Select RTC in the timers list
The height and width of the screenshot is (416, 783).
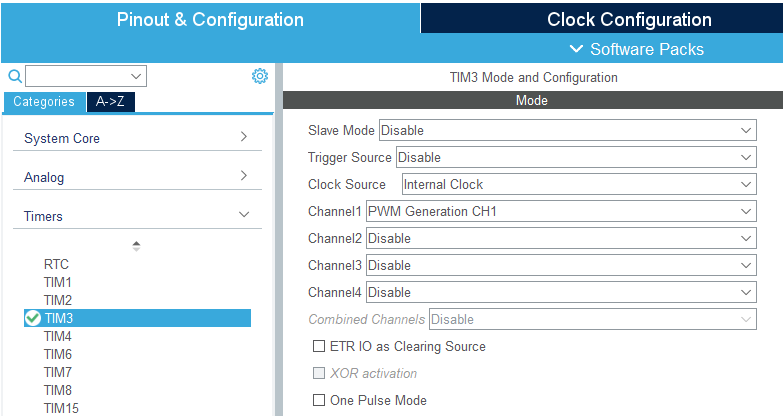[x=56, y=264]
